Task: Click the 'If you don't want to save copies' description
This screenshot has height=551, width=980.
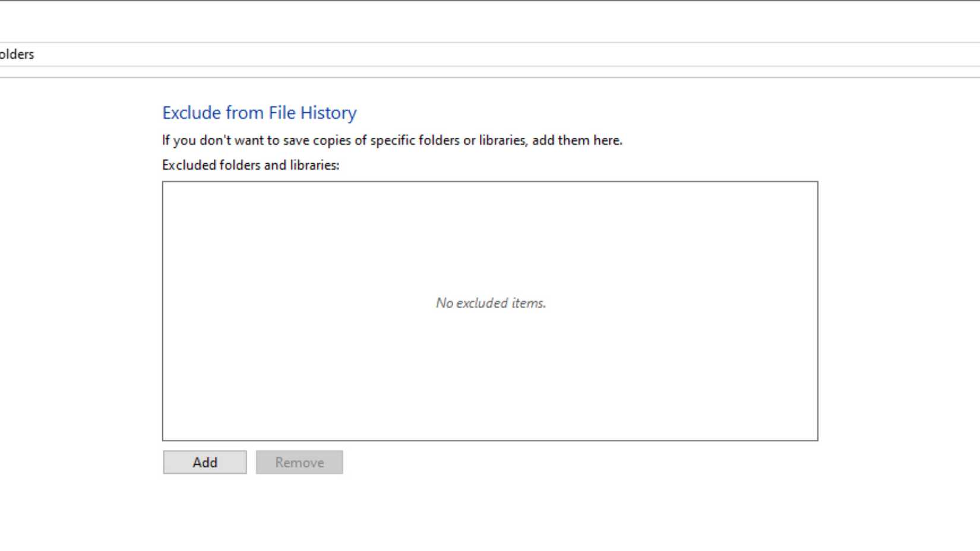Action: coord(392,140)
